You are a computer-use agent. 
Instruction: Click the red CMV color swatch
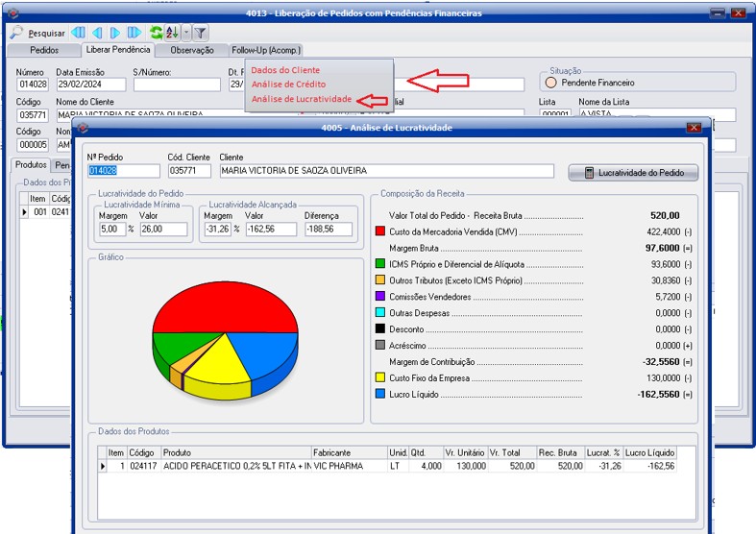click(x=380, y=231)
